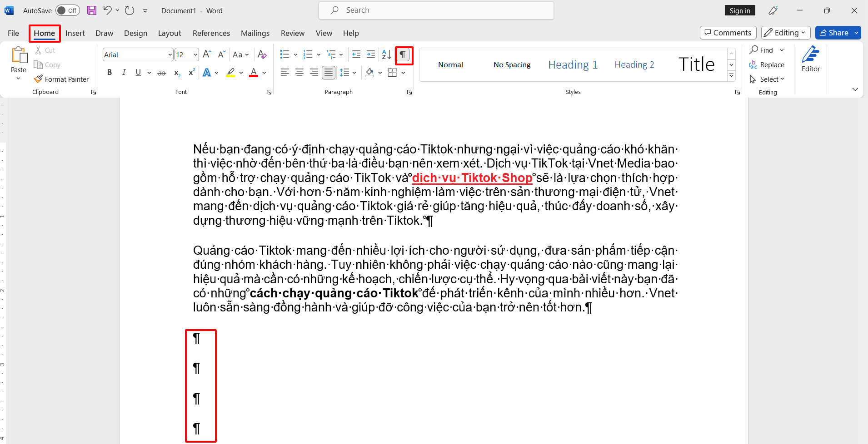The height and width of the screenshot is (444, 868).
Task: Apply red font color
Action: 254,73
